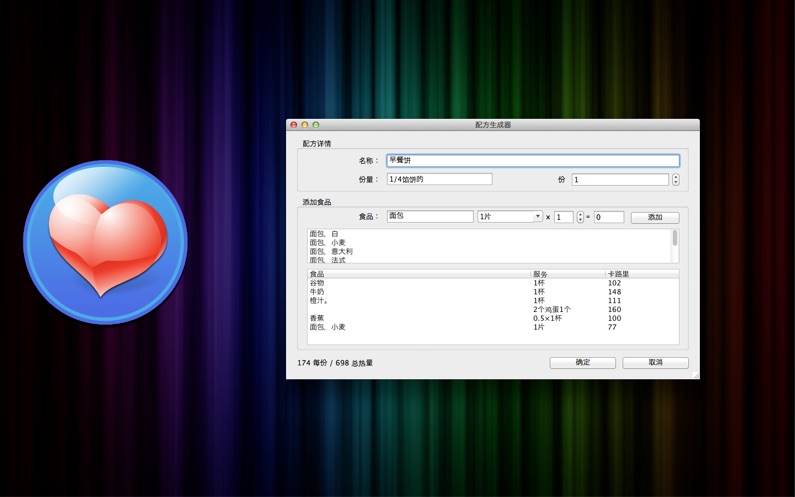The height and width of the screenshot is (497, 795).
Task: Sort by the 卡路里 column header
Action: pos(641,274)
